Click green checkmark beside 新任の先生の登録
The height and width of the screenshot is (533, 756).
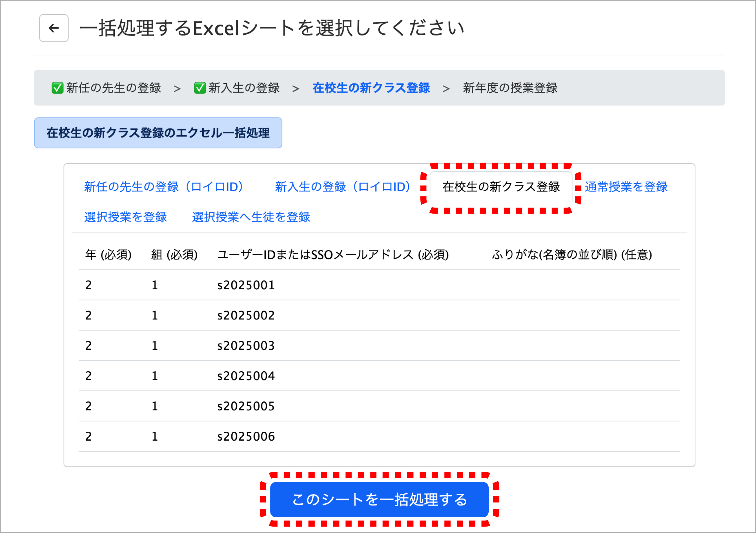tap(57, 88)
